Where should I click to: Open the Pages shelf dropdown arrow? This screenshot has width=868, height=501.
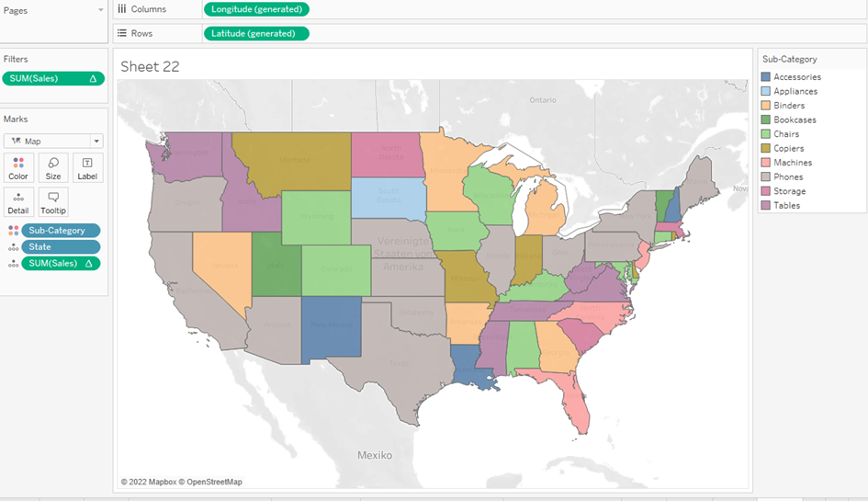coord(100,10)
